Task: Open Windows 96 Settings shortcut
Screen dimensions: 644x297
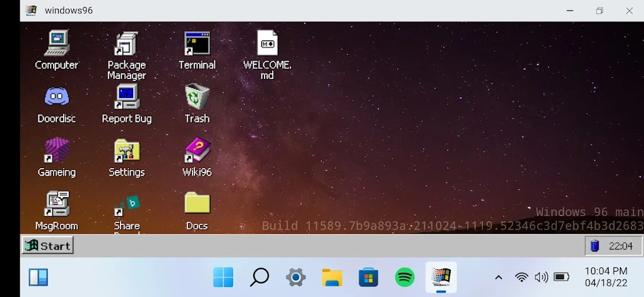Action: pyautogui.click(x=126, y=150)
